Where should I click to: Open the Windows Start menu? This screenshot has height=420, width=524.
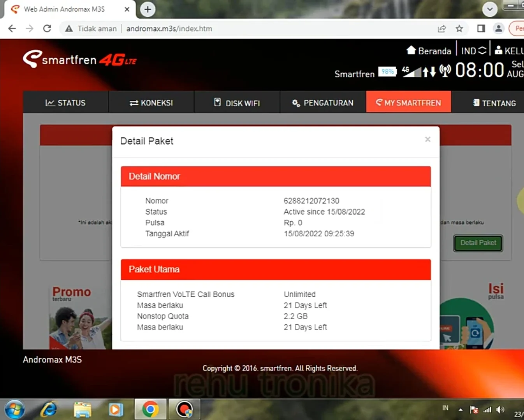(15, 409)
